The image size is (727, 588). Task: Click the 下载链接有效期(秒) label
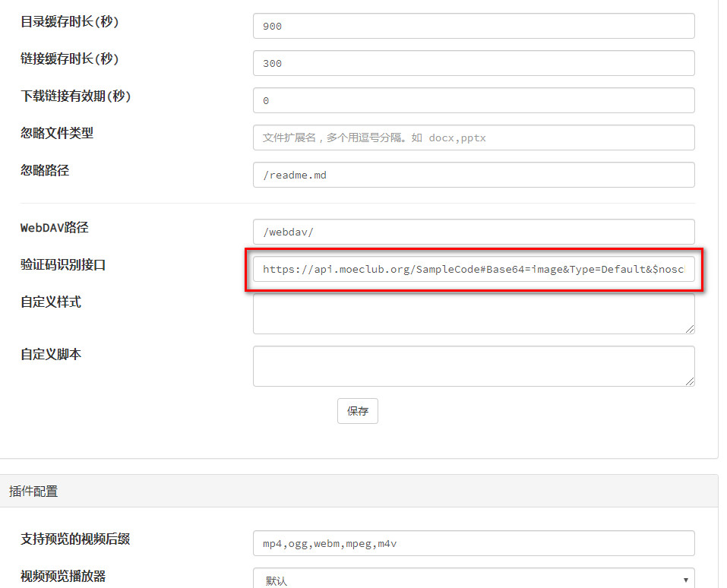[x=75, y=96]
